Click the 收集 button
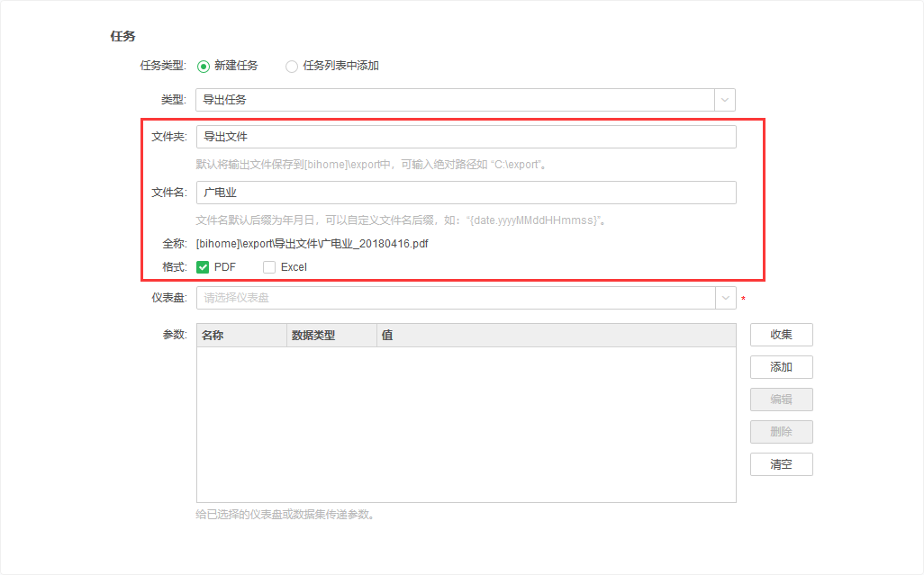Viewport: 924px width, 575px height. 782,335
